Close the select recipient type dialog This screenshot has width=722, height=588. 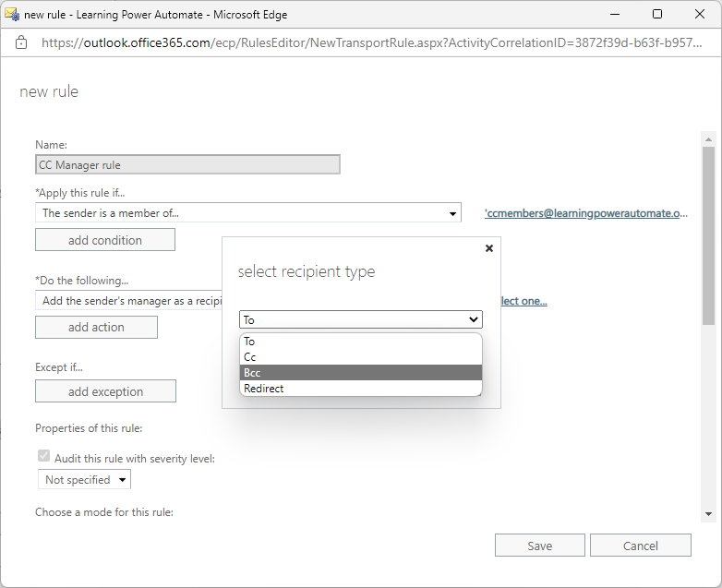click(x=489, y=248)
